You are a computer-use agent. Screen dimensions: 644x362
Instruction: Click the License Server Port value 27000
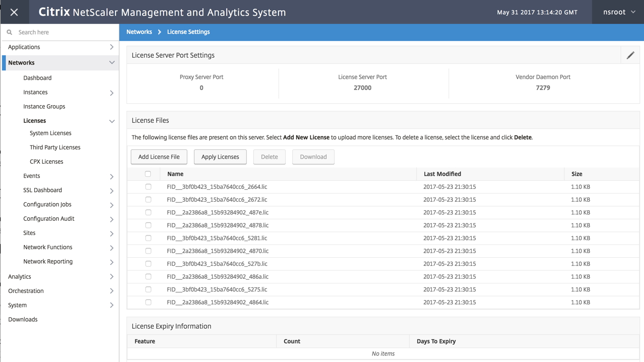pyautogui.click(x=363, y=88)
